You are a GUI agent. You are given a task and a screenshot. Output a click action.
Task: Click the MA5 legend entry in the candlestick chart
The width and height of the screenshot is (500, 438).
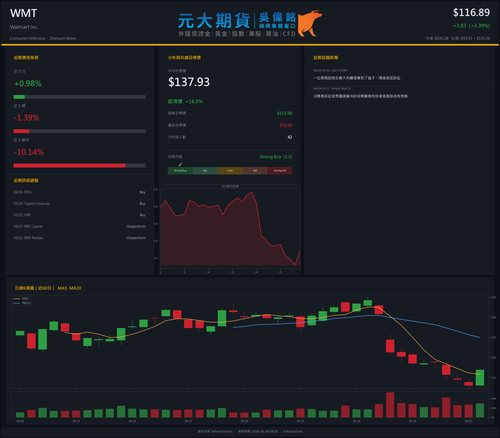tap(21, 299)
